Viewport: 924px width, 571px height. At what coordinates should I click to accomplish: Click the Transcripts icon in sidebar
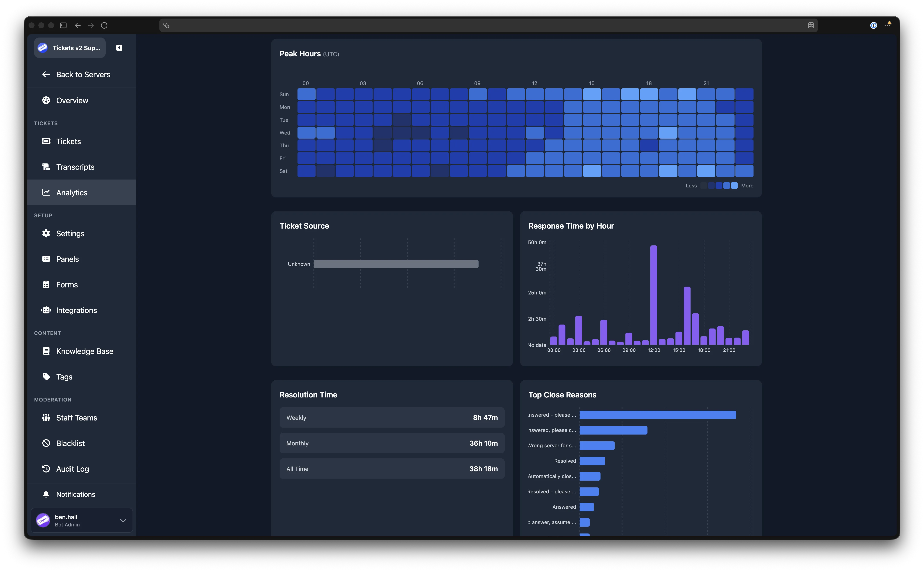(x=46, y=167)
